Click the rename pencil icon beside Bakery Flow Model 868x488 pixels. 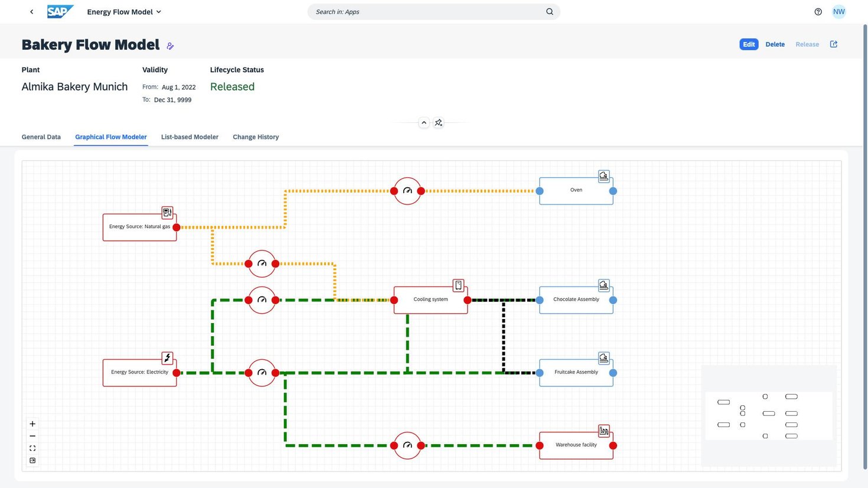[170, 45]
